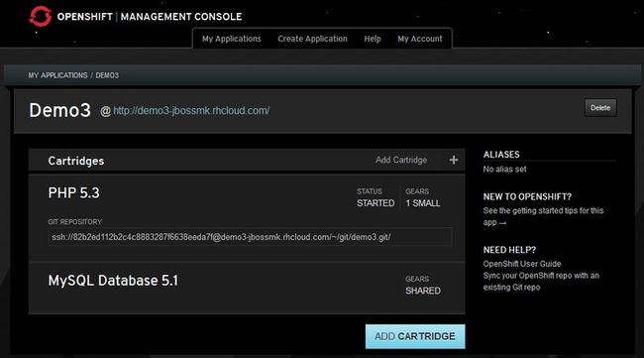Click the GIT REPOSITORY label
Viewport: 644px width, 358px height.
pos(74,222)
